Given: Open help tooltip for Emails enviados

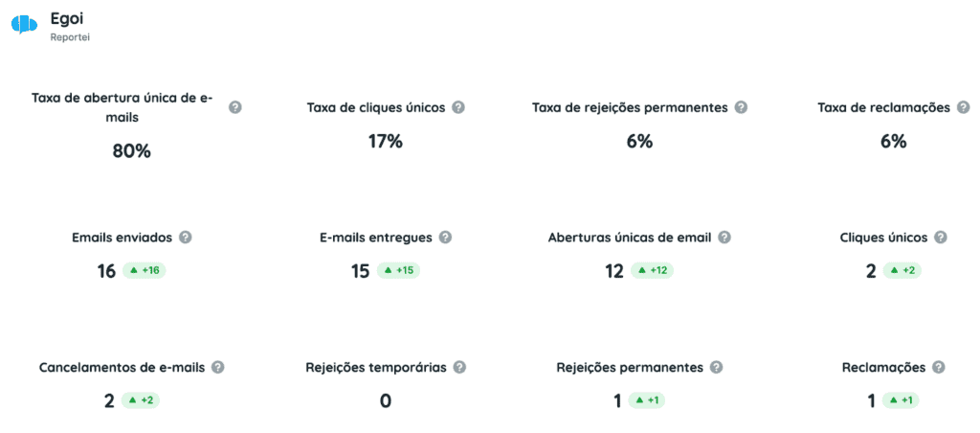Looking at the screenshot, I should (x=186, y=238).
